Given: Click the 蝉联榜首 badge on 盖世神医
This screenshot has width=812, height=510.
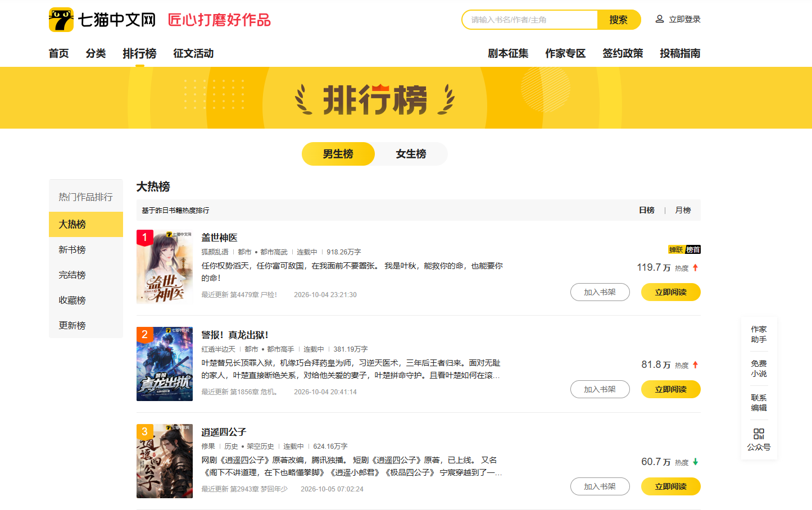Looking at the screenshot, I should [684, 249].
